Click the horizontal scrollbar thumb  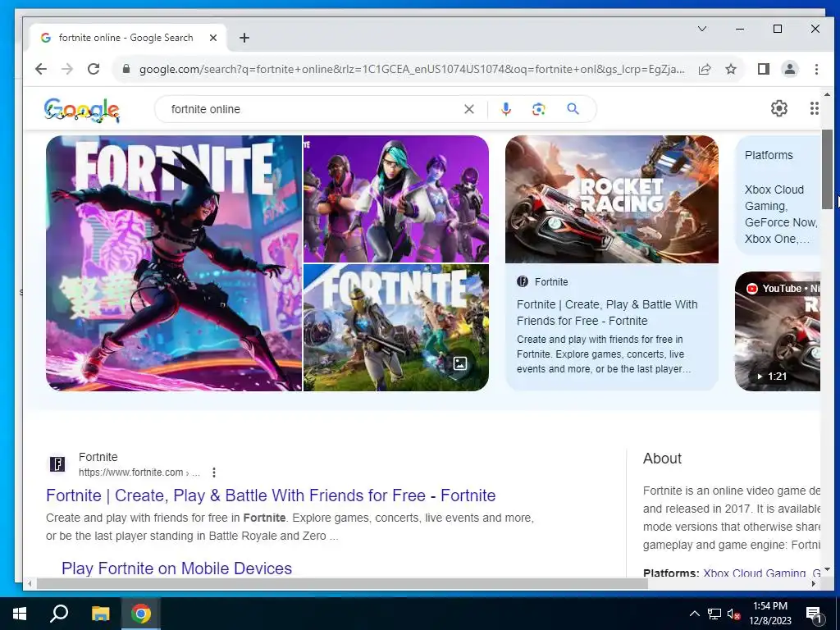point(342,583)
